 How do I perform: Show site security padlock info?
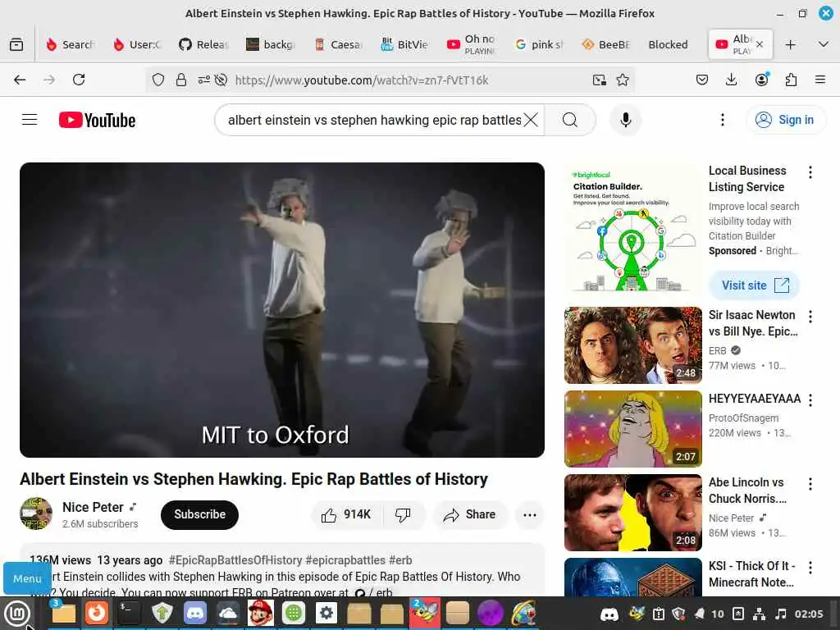point(181,80)
